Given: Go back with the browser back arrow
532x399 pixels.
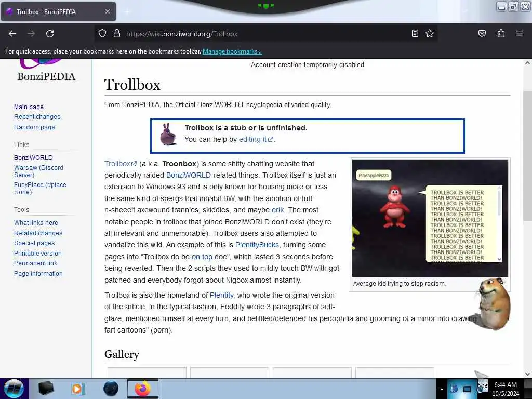Looking at the screenshot, I should (x=12, y=34).
